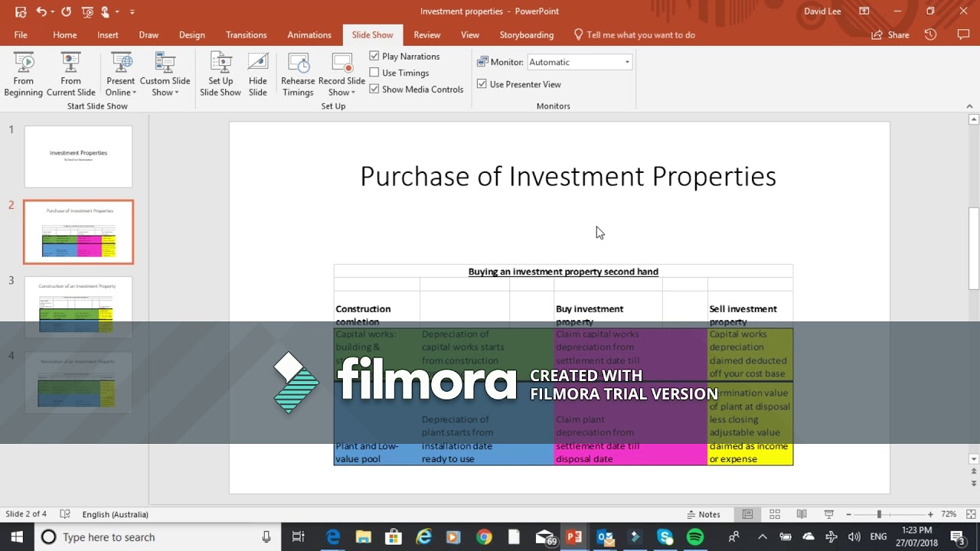Open the spell check icon in the status bar
Image resolution: width=980 pixels, height=551 pixels.
point(65,514)
